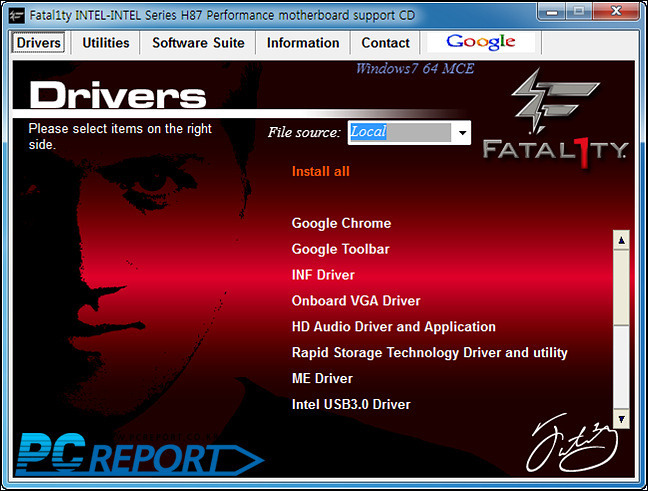
Task: Select Intel USB3.0 Driver
Action: 351,404
